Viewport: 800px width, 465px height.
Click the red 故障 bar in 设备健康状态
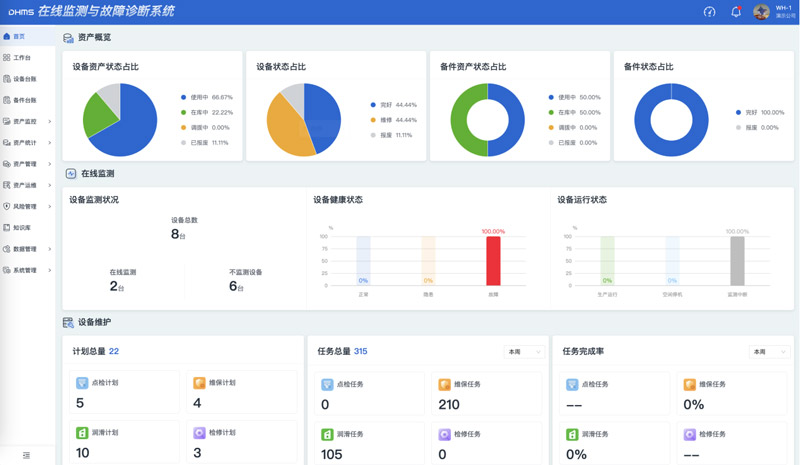pos(493,260)
